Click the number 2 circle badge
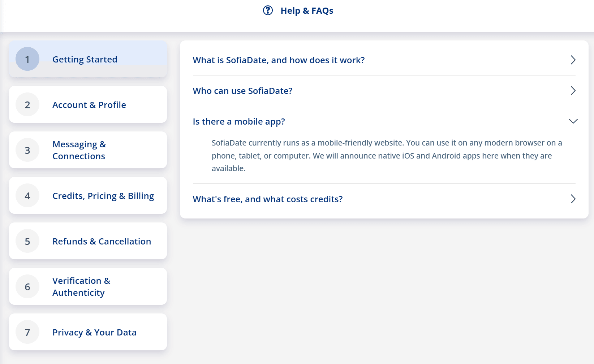 pos(27,104)
